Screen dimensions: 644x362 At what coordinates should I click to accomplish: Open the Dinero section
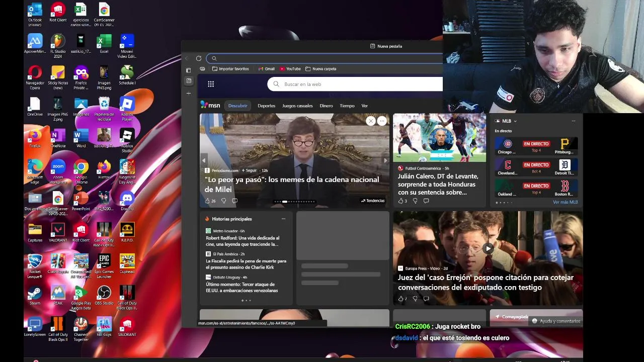click(x=326, y=106)
